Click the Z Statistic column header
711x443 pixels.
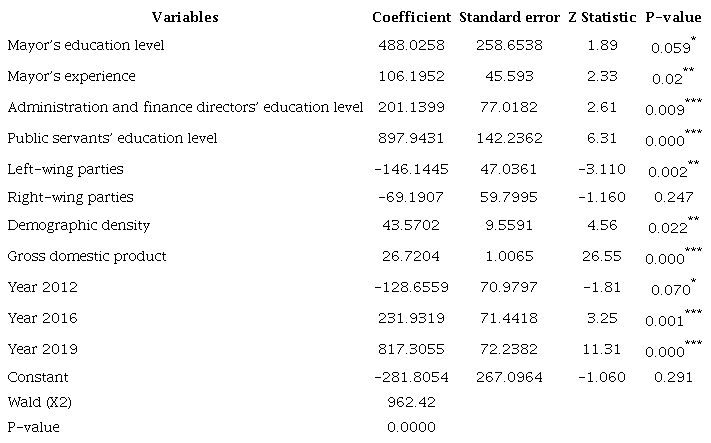pyautogui.click(x=601, y=17)
